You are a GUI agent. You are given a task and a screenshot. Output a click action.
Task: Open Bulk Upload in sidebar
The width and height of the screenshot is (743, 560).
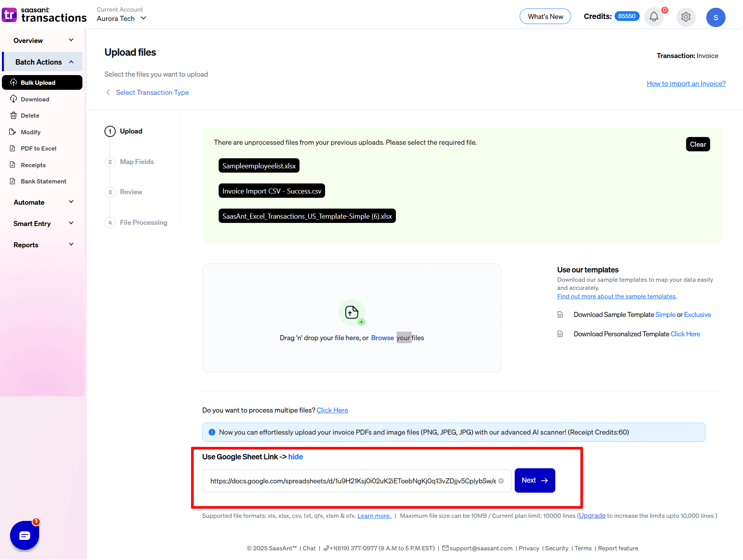pyautogui.click(x=42, y=82)
